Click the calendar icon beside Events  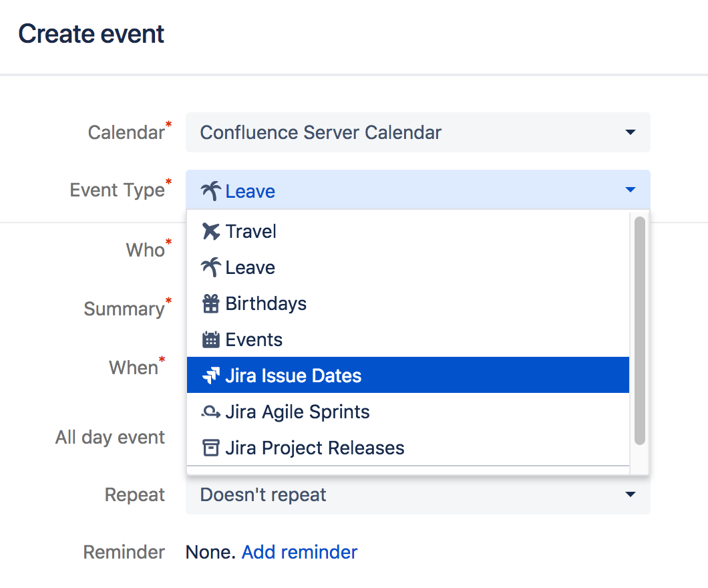[211, 339]
